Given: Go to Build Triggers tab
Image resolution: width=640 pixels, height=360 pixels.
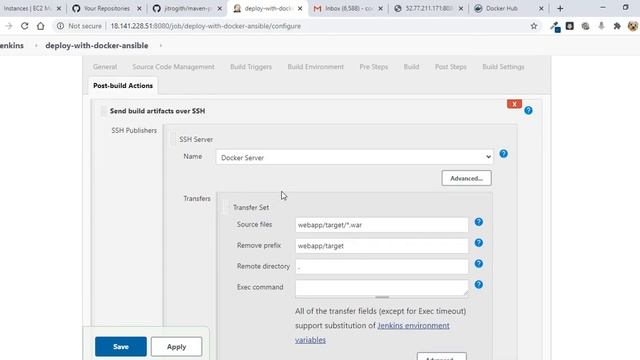Looking at the screenshot, I should pyautogui.click(x=251, y=67).
